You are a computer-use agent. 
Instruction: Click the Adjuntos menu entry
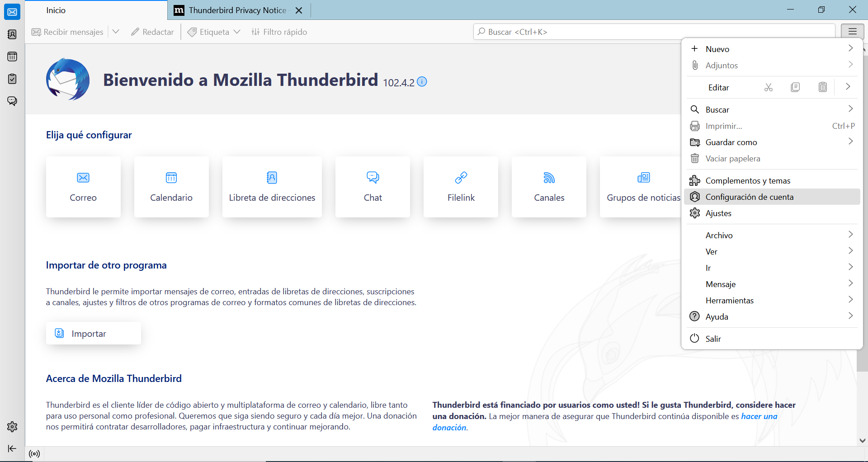[772, 65]
